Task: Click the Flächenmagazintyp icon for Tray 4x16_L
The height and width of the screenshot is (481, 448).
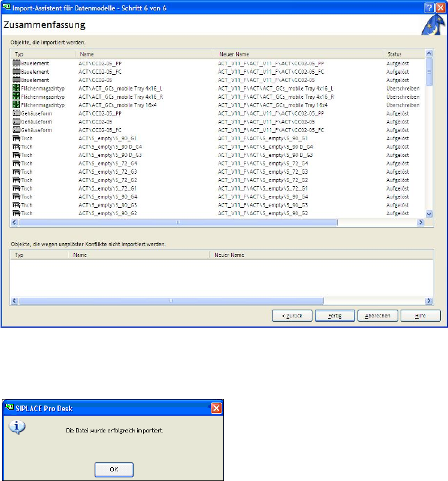Action: (16, 88)
